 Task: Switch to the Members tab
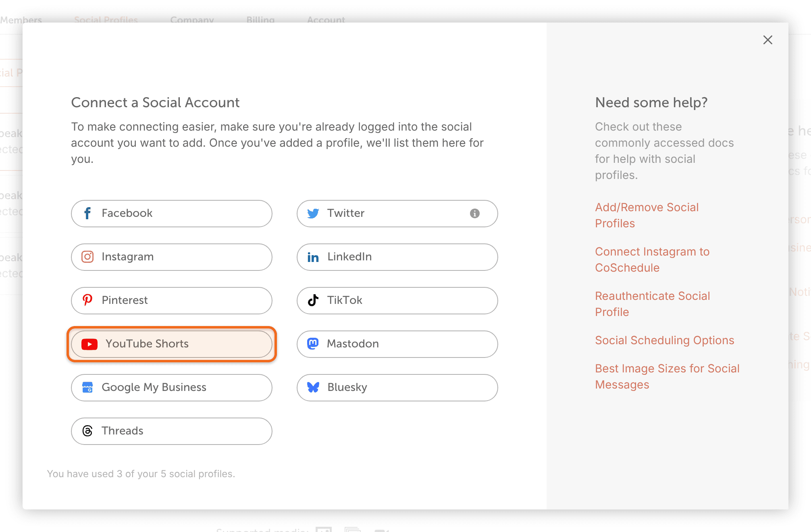coord(21,20)
